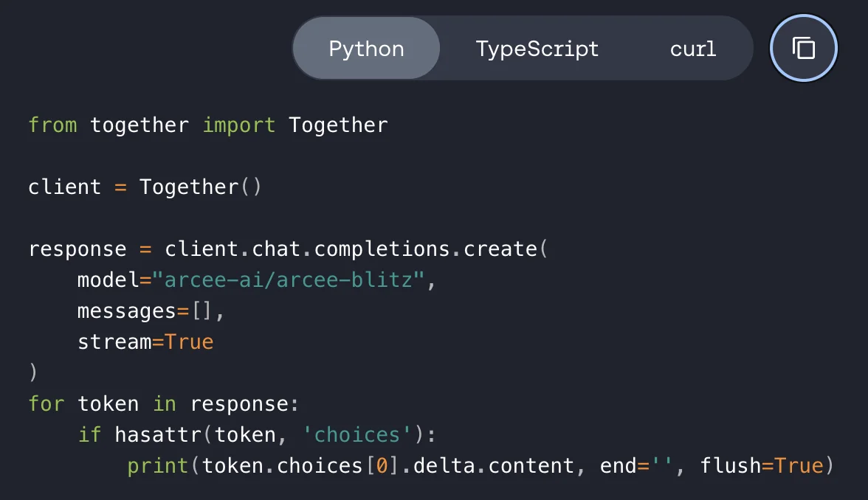Place cursor on 'client = Together()' line
This screenshot has width=868, height=500.
(145, 187)
